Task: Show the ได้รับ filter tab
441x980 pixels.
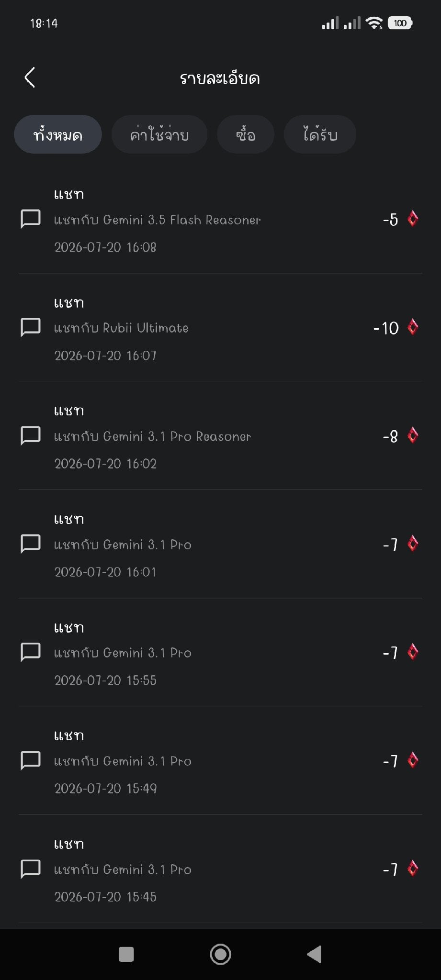Action: pos(320,134)
